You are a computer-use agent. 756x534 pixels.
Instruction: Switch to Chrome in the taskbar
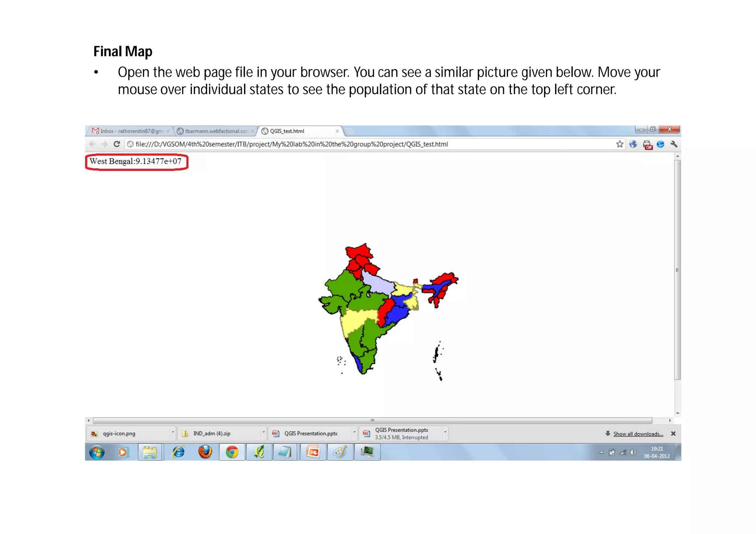point(232,452)
